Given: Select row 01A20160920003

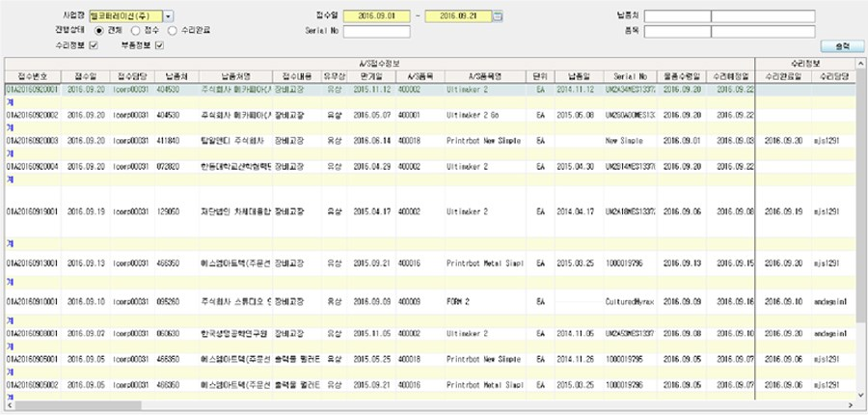Looking at the screenshot, I should [x=429, y=141].
